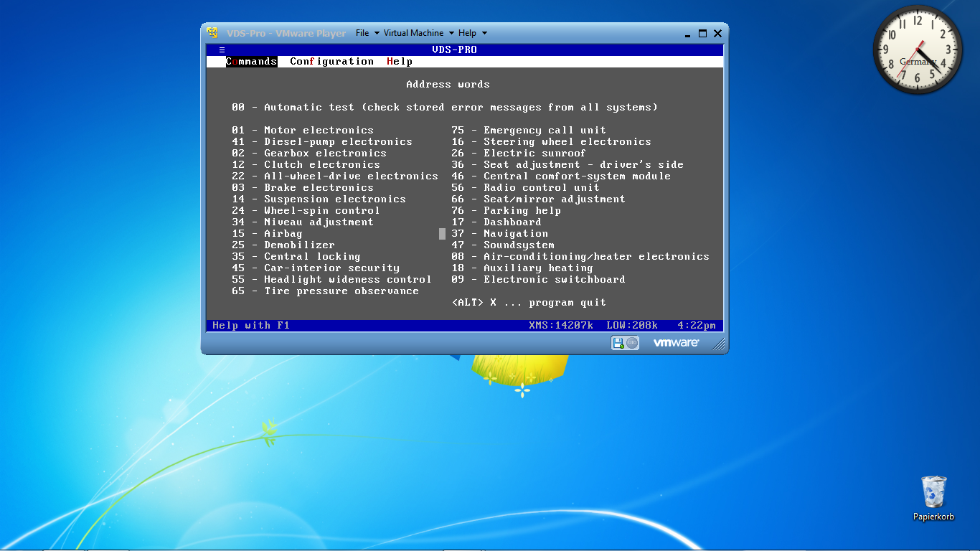Open the Papierkorb recycle bin icon
Image resolution: width=980 pixels, height=551 pixels.
(933, 492)
